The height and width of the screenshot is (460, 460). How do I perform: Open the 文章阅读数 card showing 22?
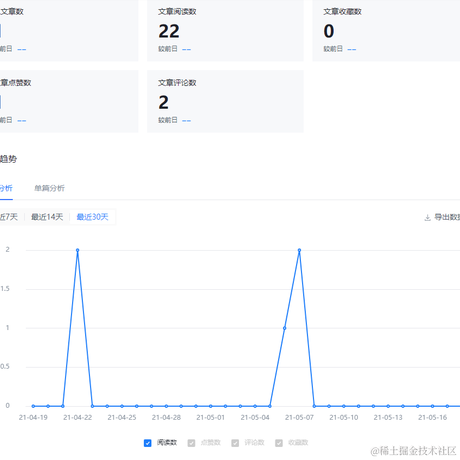pos(225,30)
